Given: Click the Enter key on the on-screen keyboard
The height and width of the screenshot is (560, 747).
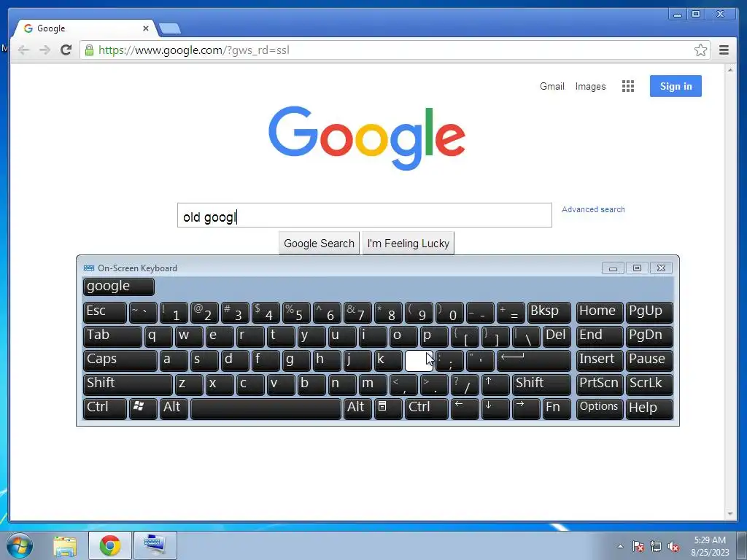Looking at the screenshot, I should 533,360.
